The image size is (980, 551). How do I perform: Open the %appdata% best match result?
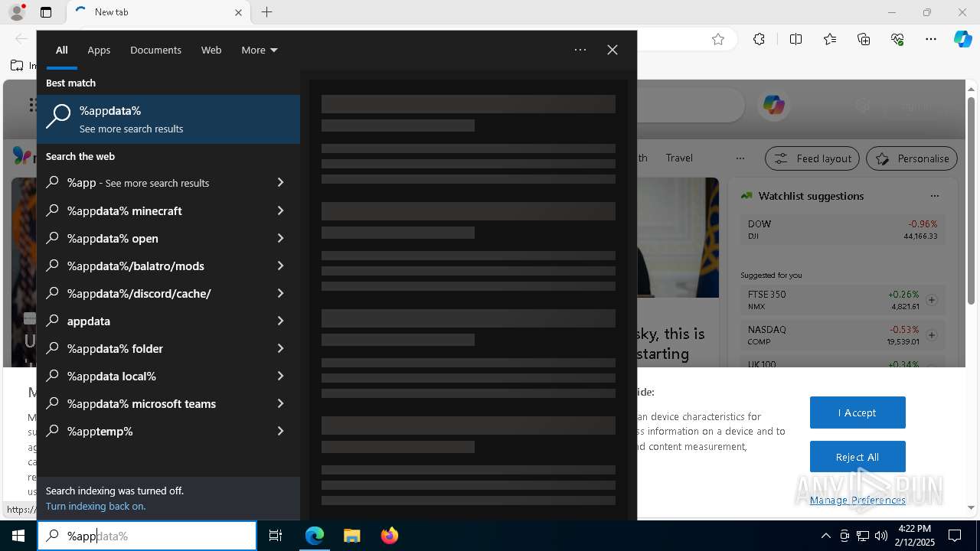coord(168,119)
